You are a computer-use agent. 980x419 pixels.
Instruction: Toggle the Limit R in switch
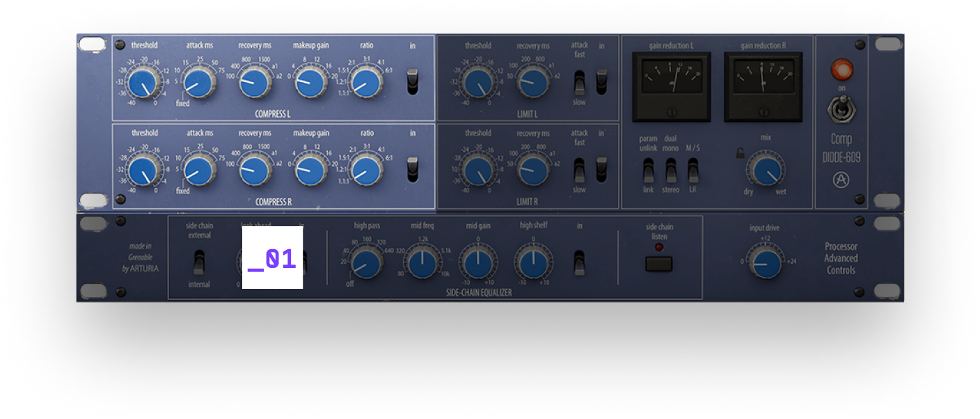(x=602, y=169)
